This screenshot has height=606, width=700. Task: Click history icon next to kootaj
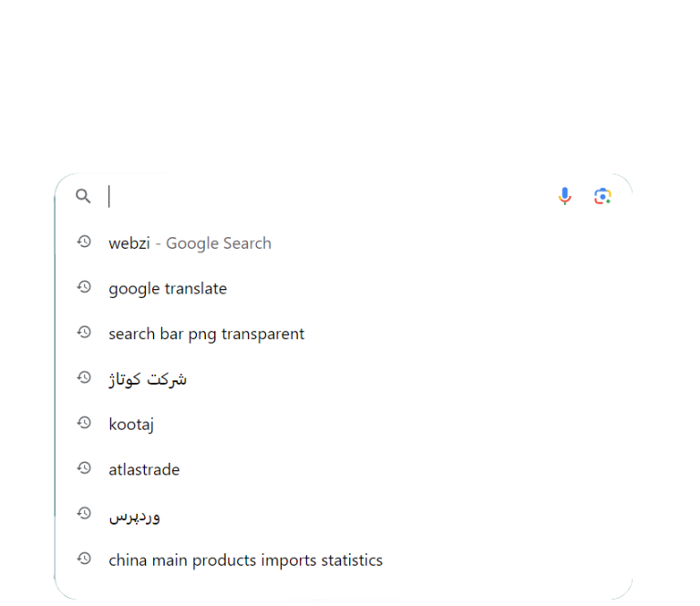pyautogui.click(x=84, y=423)
